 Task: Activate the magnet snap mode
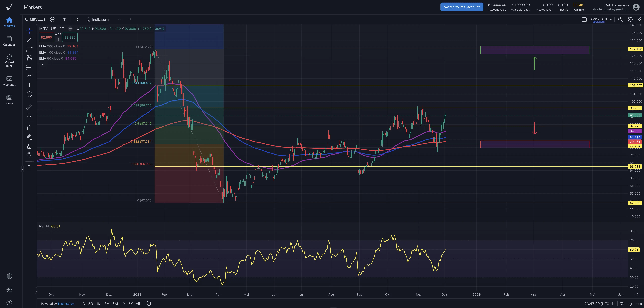point(29,128)
